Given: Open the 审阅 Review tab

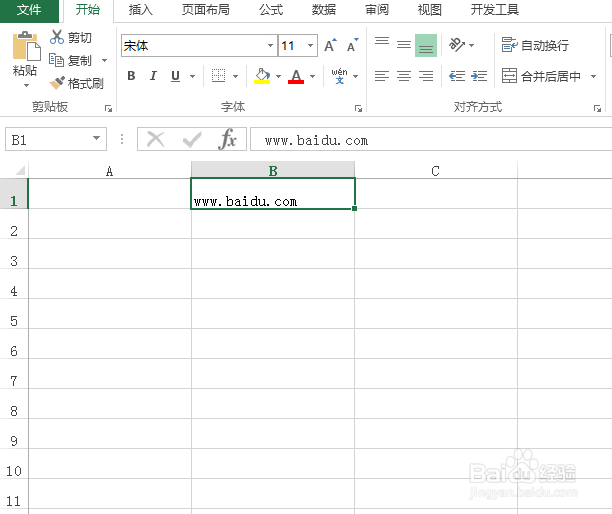Looking at the screenshot, I should (377, 10).
